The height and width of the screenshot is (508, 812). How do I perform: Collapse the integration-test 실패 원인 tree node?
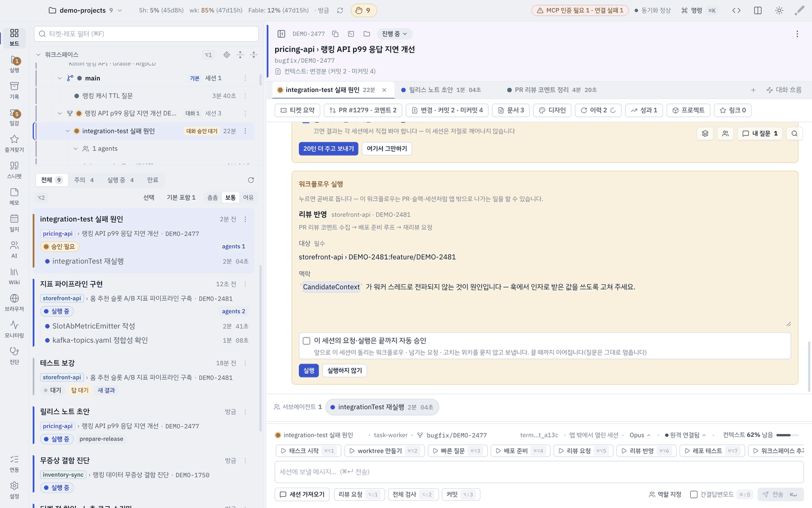68,131
